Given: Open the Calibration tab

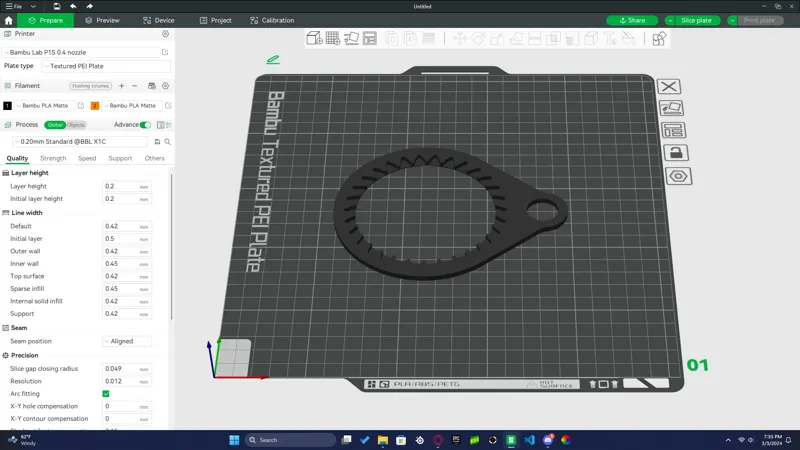Looking at the screenshot, I should coord(272,20).
